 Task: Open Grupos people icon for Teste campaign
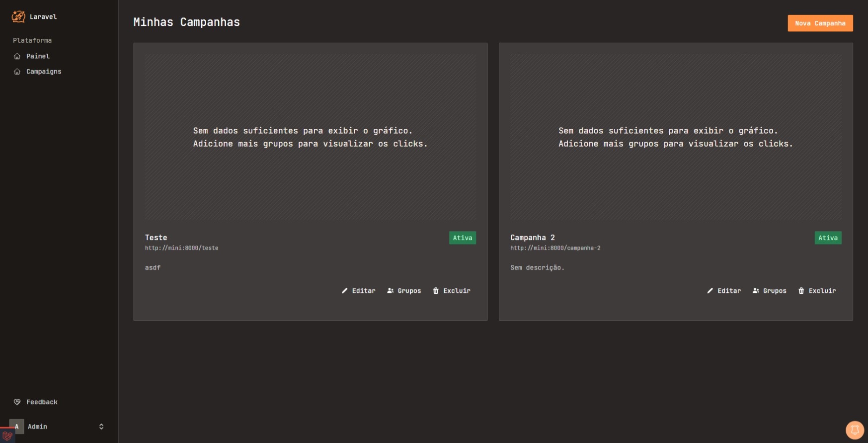click(391, 291)
